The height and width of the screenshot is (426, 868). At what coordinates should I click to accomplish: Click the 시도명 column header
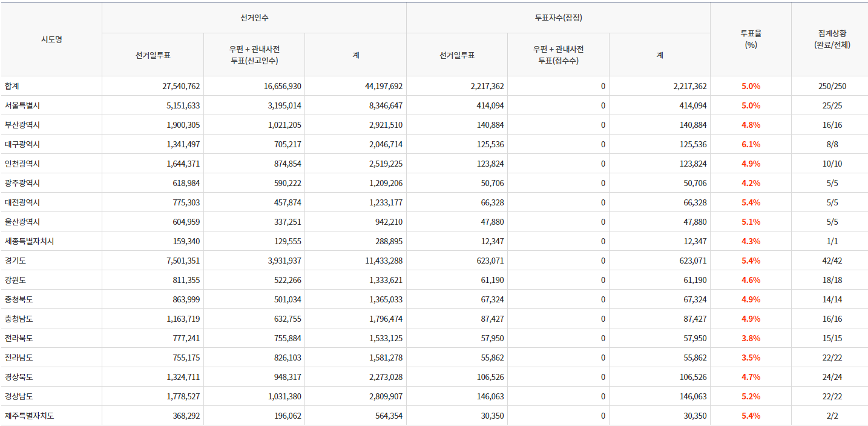pyautogui.click(x=51, y=39)
